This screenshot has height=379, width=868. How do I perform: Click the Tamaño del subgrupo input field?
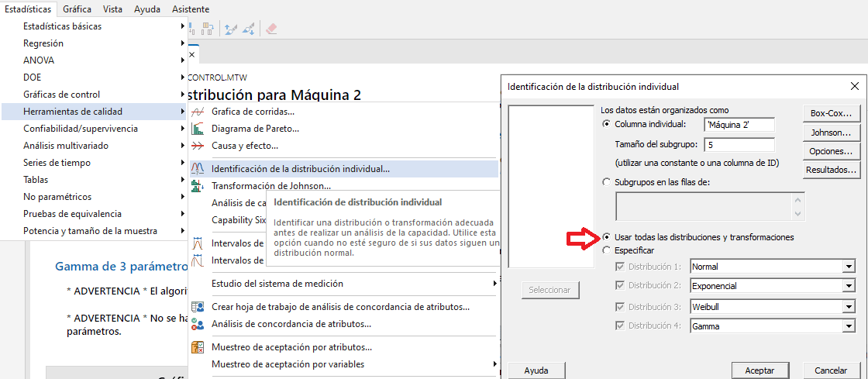739,145
